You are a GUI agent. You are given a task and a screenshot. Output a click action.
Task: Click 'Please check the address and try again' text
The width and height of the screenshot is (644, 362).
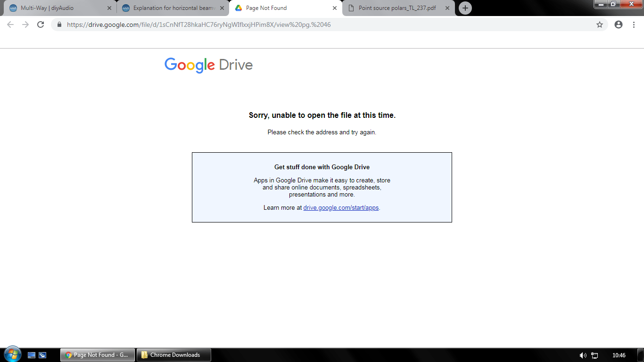pyautogui.click(x=322, y=132)
